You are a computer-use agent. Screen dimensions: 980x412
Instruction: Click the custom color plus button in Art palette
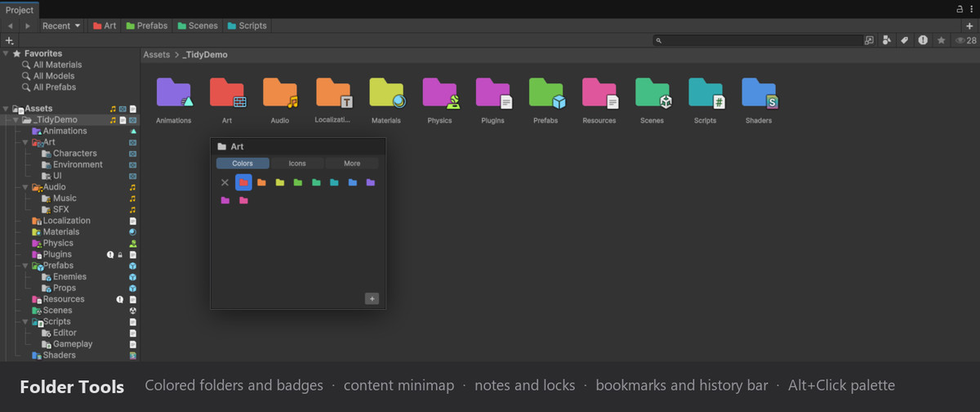[372, 298]
